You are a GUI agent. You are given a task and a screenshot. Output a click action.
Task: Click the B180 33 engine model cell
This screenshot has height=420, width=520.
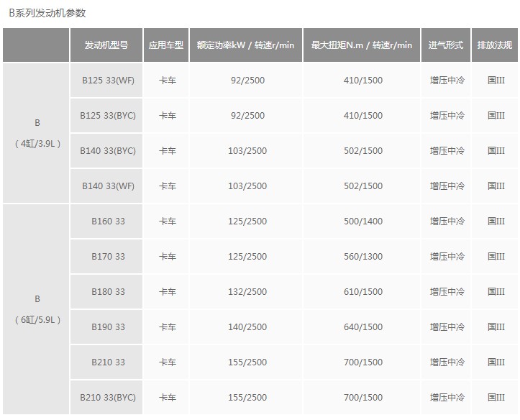click(x=107, y=291)
